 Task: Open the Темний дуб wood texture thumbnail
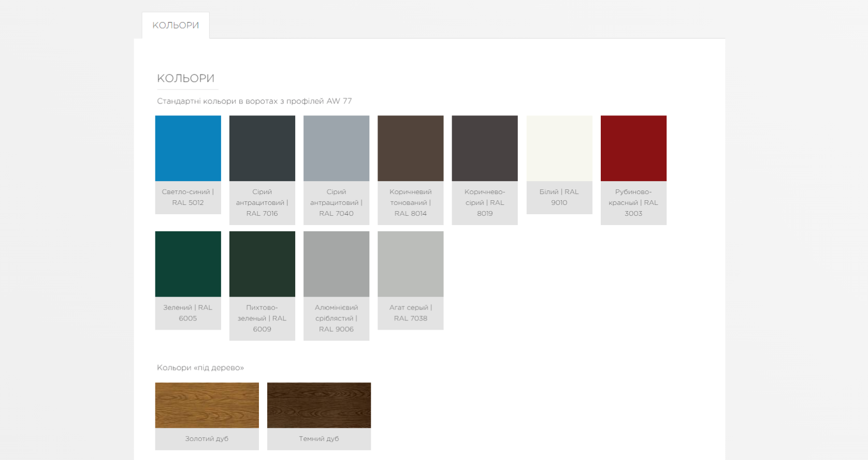tap(319, 405)
